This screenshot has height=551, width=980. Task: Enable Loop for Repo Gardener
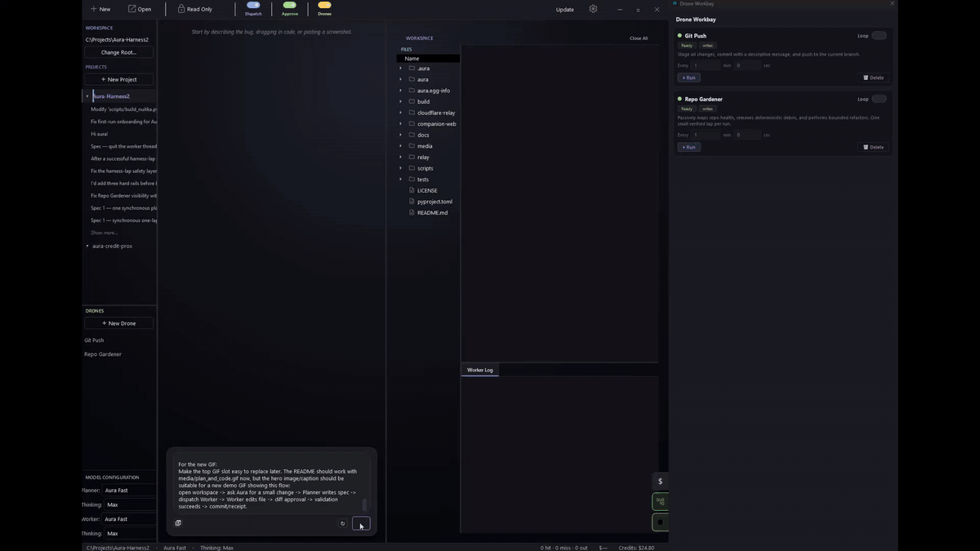click(x=879, y=99)
